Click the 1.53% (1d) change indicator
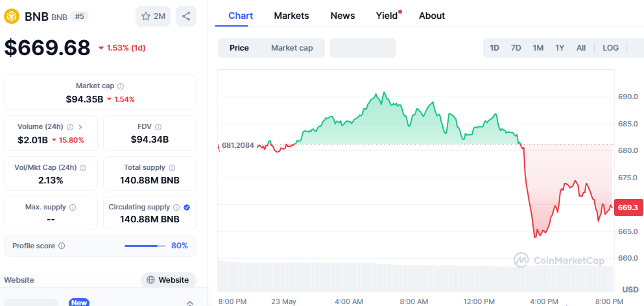644x306 pixels. pyautogui.click(x=122, y=48)
